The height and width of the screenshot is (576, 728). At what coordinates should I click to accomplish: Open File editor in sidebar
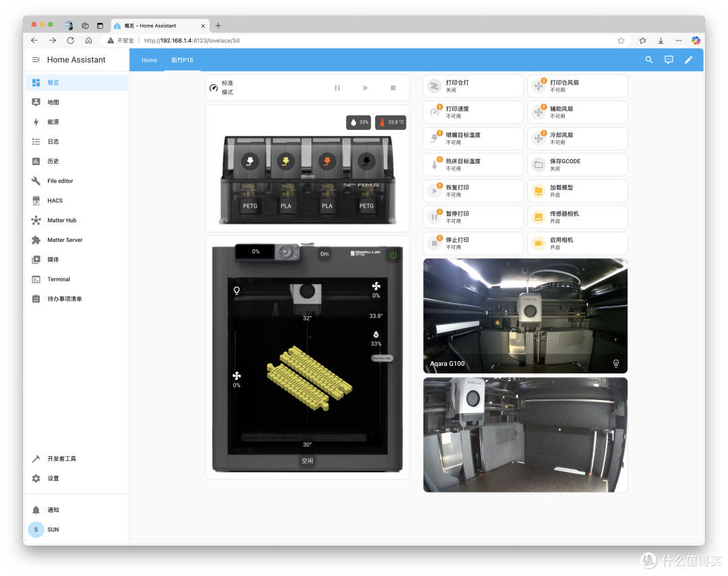click(77, 181)
